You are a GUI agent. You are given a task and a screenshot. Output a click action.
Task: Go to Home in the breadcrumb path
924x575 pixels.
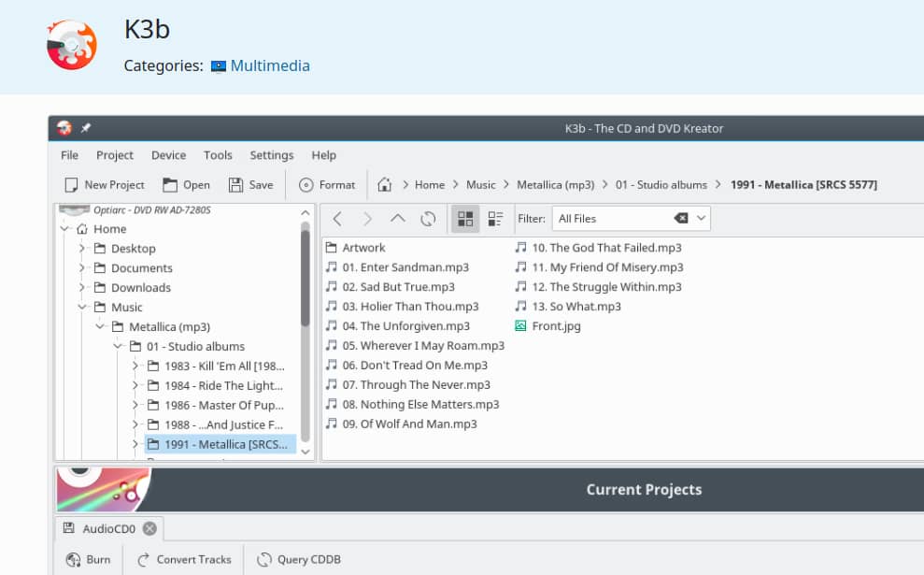[x=430, y=184]
